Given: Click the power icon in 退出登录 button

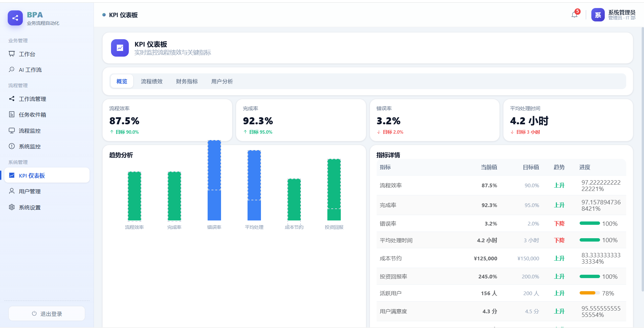Looking at the screenshot, I should pos(34,314).
